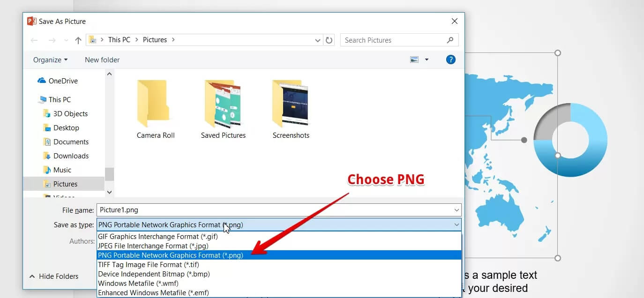Select the Downloads sidebar icon
The image size is (644, 298).
pos(47,156)
